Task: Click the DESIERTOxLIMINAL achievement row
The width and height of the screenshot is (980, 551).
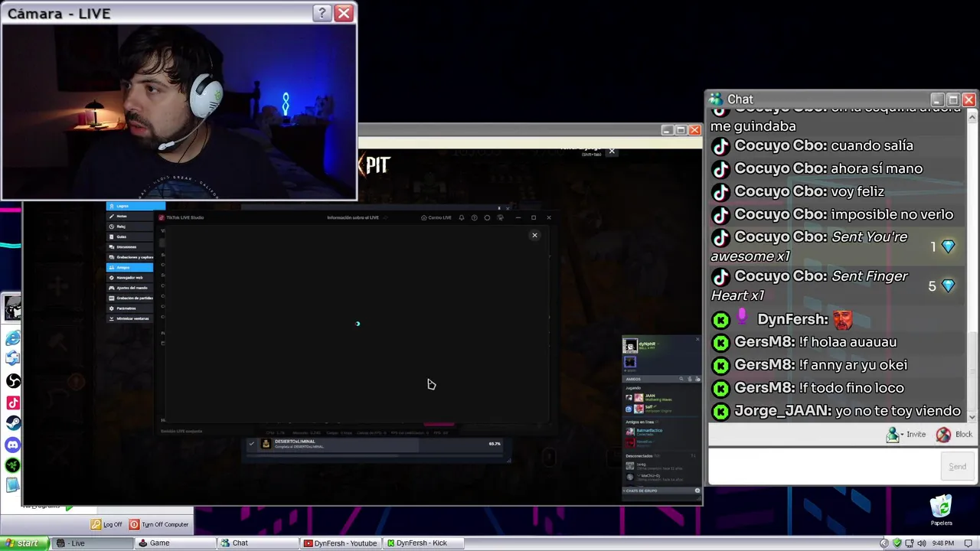Action: point(376,444)
